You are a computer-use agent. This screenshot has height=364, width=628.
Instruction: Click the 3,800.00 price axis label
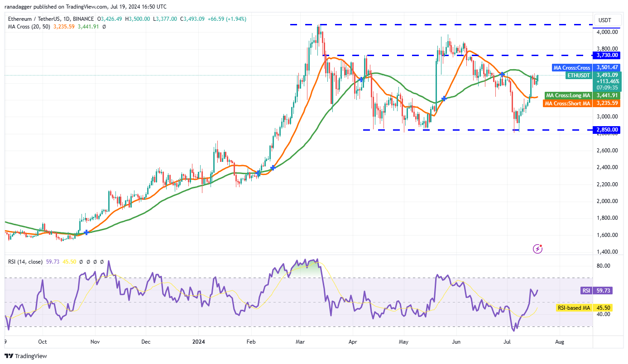coord(608,49)
